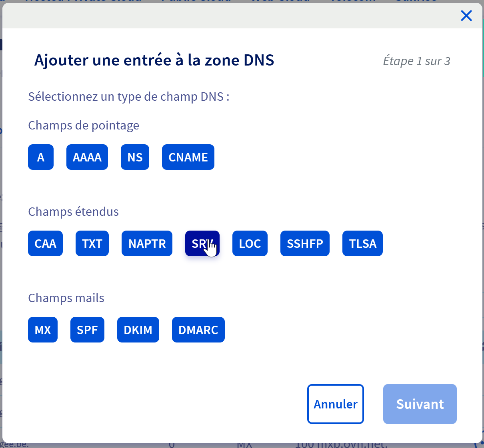This screenshot has width=484, height=448.
Task: Choose the LOC extended field
Action: (250, 243)
